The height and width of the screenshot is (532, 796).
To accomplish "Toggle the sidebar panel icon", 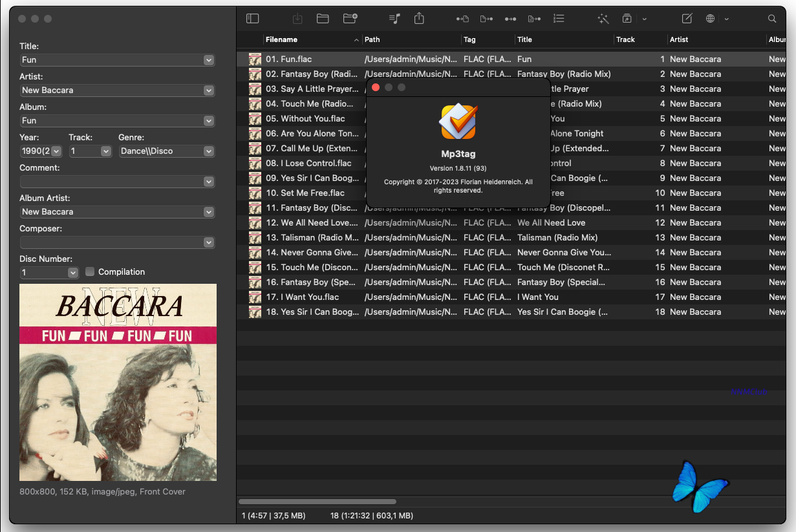I will pos(252,19).
